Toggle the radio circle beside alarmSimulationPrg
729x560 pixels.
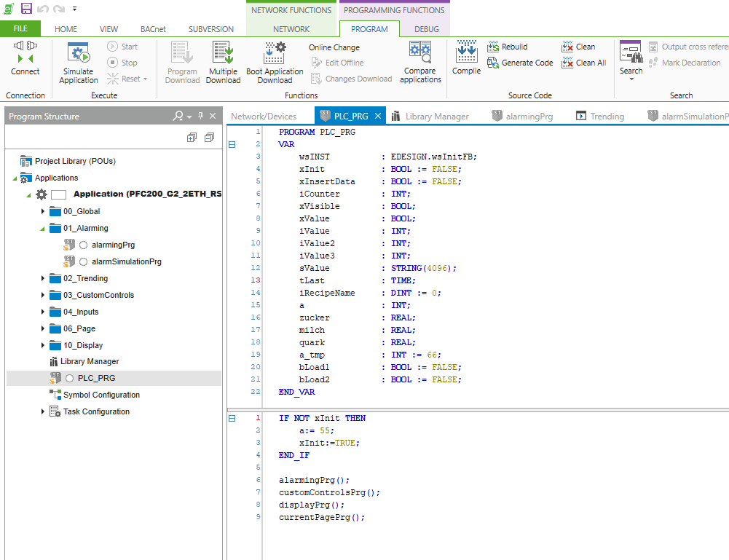click(x=84, y=262)
